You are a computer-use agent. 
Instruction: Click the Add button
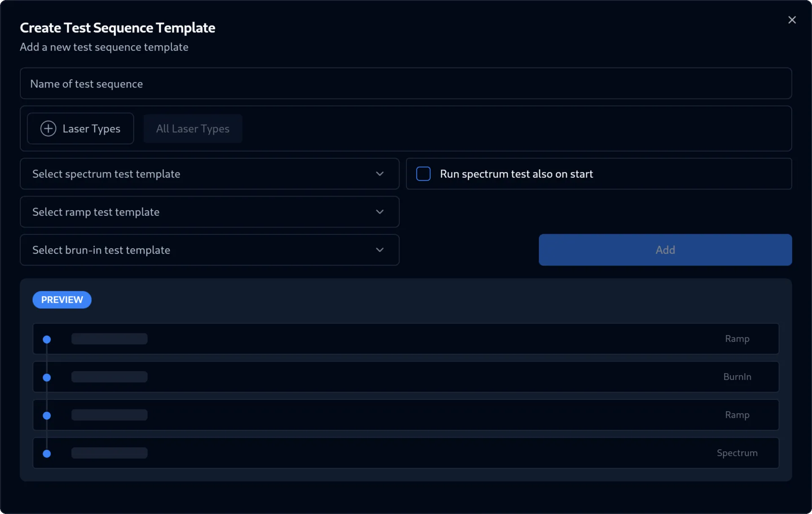click(665, 250)
